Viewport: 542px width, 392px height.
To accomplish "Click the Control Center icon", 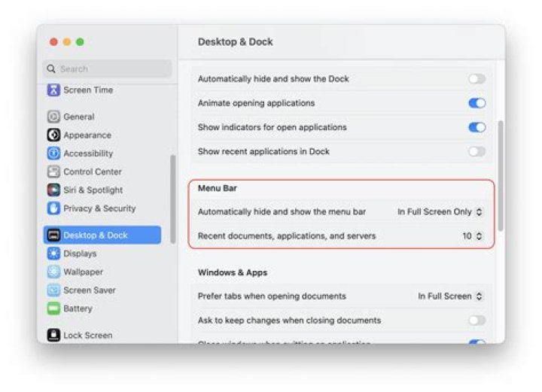I will [53, 172].
